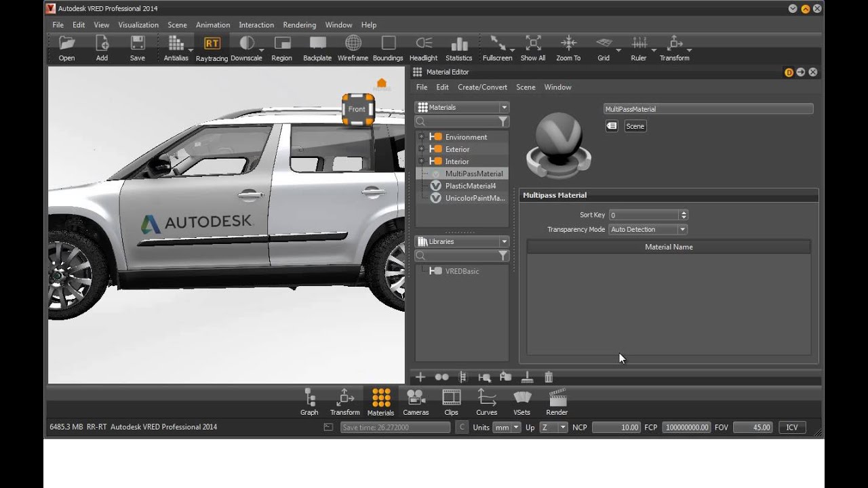This screenshot has height=488, width=868.
Task: Open the Interaction menu
Action: [256, 25]
